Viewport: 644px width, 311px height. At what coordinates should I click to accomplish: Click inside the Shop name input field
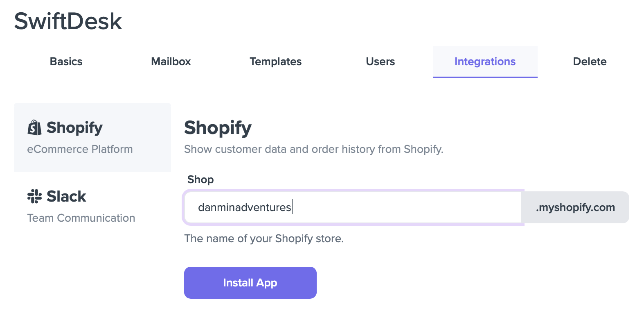coord(352,207)
